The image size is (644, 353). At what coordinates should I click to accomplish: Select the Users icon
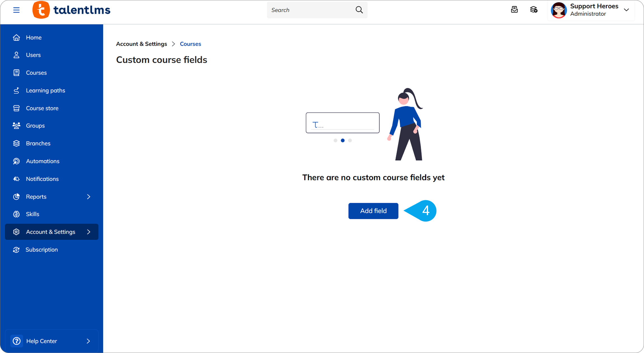coord(17,55)
